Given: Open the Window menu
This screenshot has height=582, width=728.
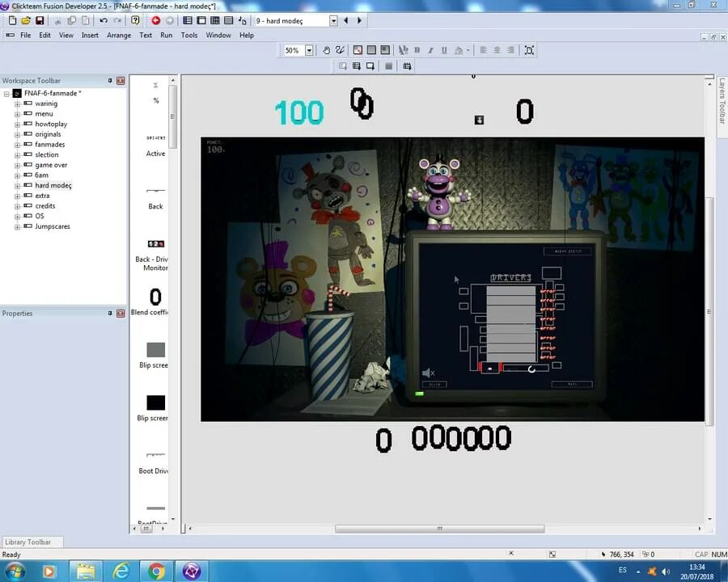Looking at the screenshot, I should pyautogui.click(x=218, y=36).
